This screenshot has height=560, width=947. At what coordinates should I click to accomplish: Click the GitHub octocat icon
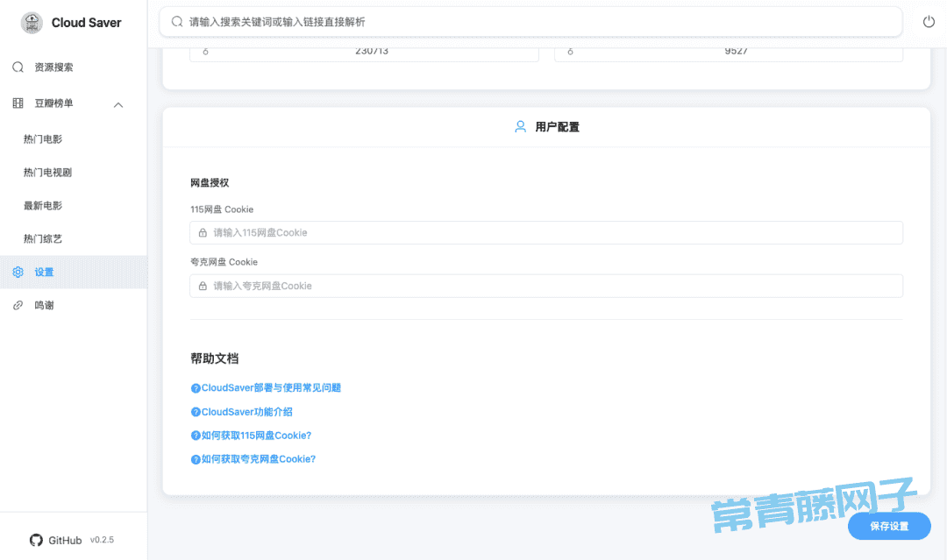click(x=36, y=540)
